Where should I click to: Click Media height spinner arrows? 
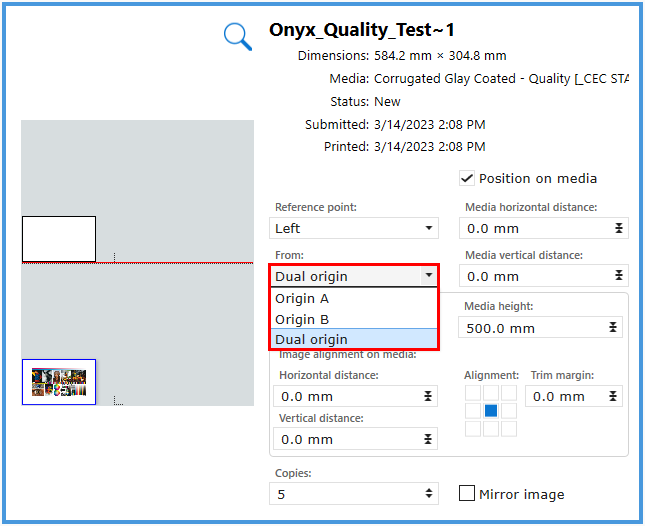coord(612,328)
